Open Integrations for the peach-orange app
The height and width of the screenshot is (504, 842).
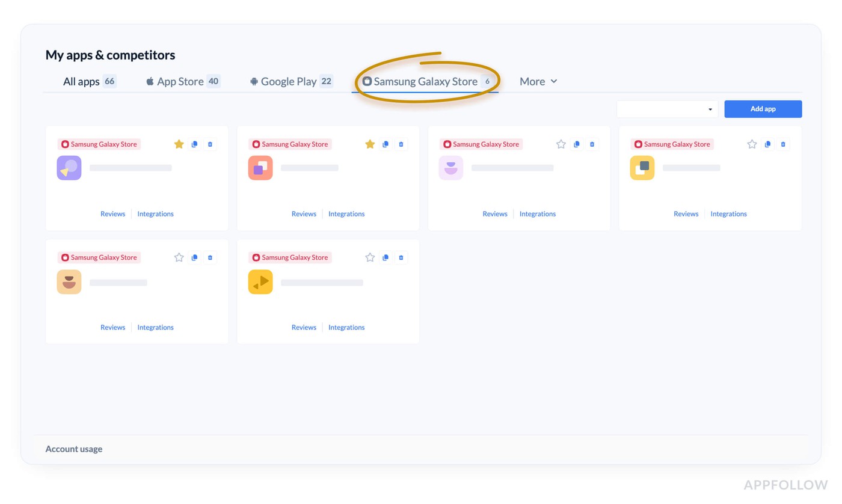[x=155, y=328]
